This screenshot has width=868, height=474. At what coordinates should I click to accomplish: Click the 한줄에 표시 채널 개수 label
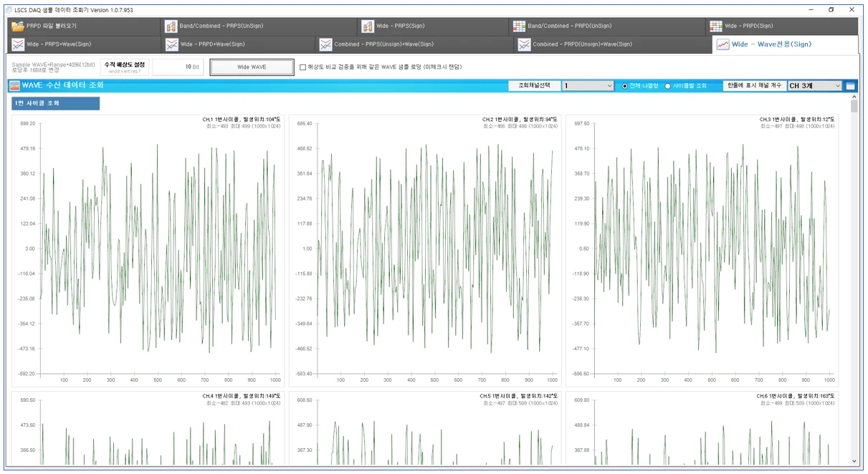(753, 86)
